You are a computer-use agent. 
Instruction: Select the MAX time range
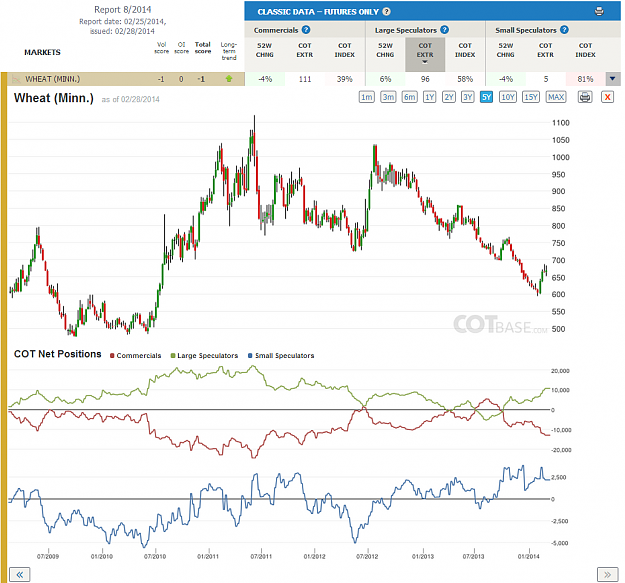556,97
